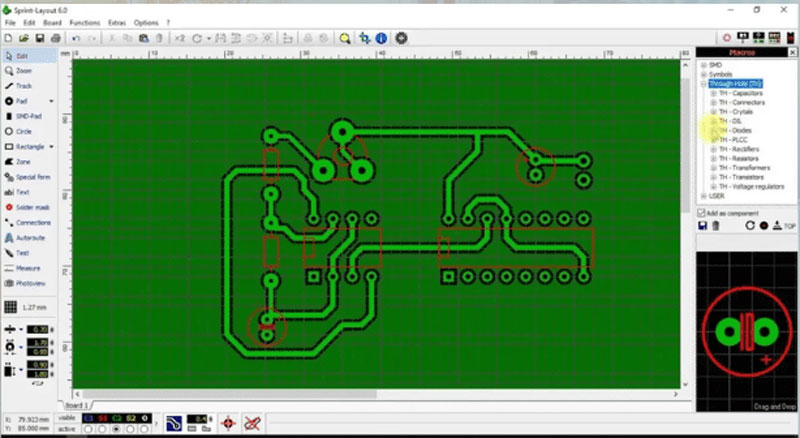
Task: Click the horizontal scrollbar below the board
Action: (376, 394)
